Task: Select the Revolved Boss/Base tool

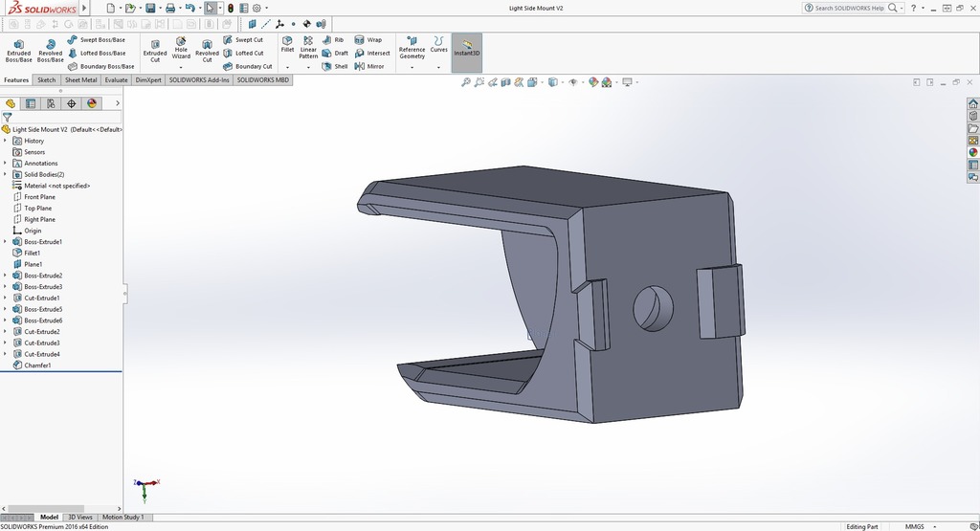Action: coord(50,51)
